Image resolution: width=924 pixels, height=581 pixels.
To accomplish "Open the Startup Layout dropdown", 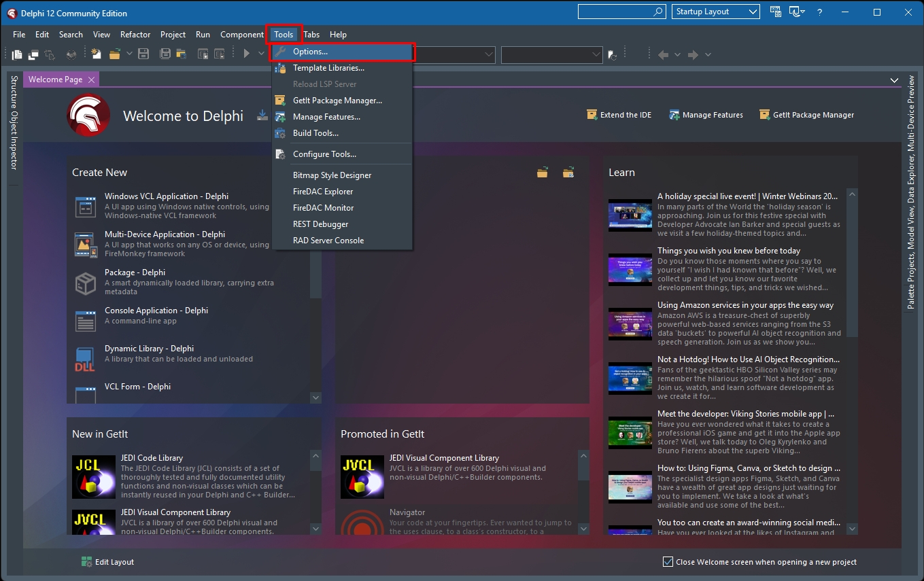I will 715,12.
